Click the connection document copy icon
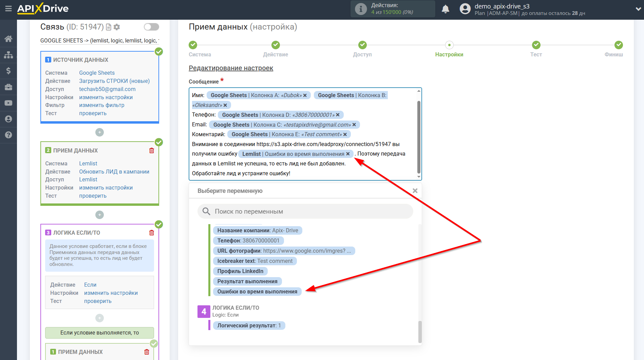The height and width of the screenshot is (360, 644). coord(109,27)
